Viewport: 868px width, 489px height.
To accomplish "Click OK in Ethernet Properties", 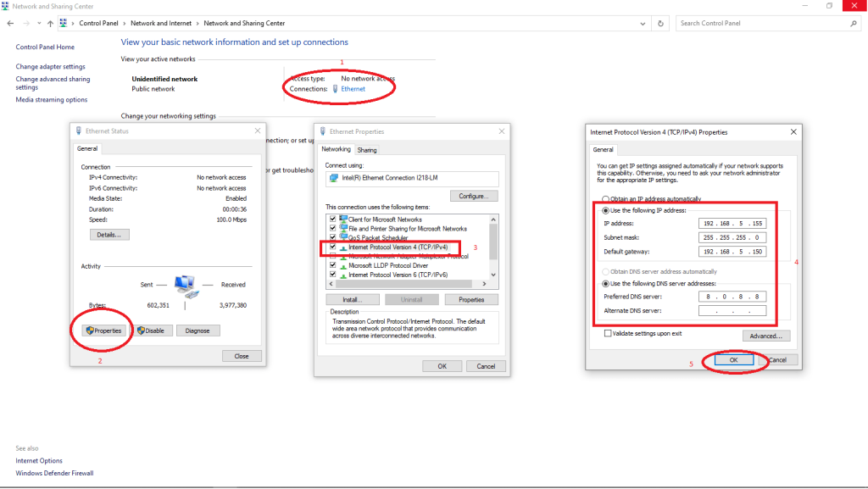I will [442, 365].
